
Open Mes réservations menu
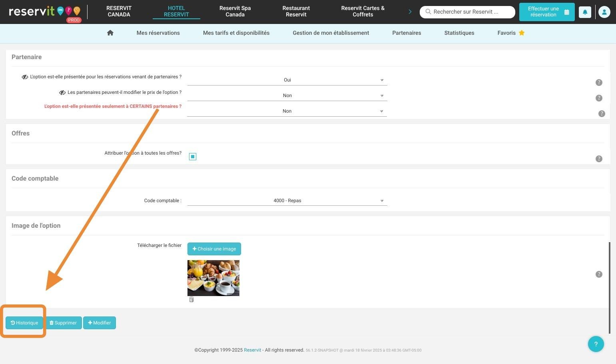pos(158,33)
